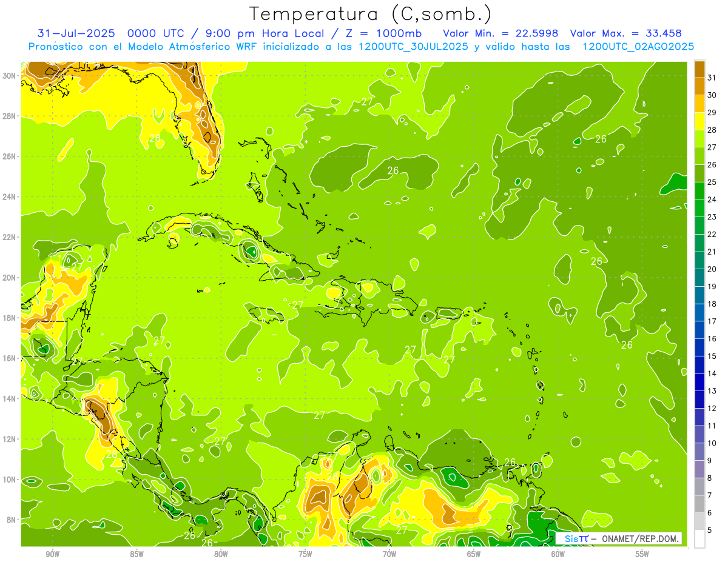Select the '65W' longitude axis label
Viewport: 728px width, 562px height.
click(474, 554)
